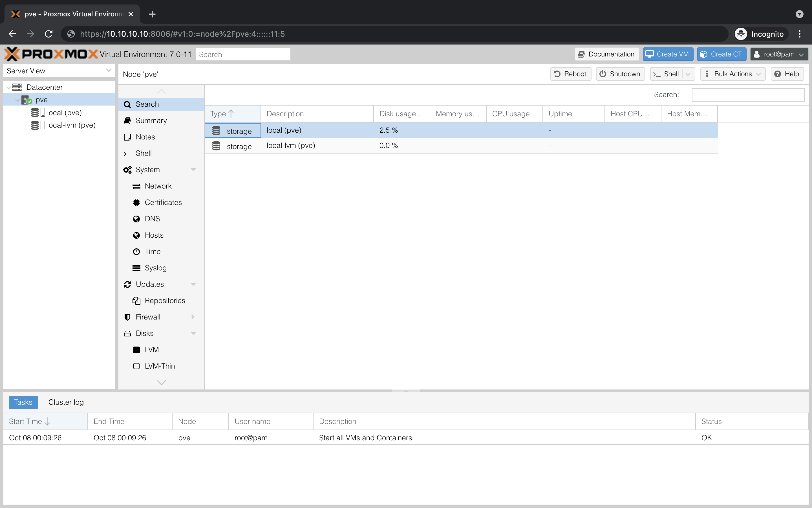
Task: Click the Disks drive icon
Action: (127, 333)
